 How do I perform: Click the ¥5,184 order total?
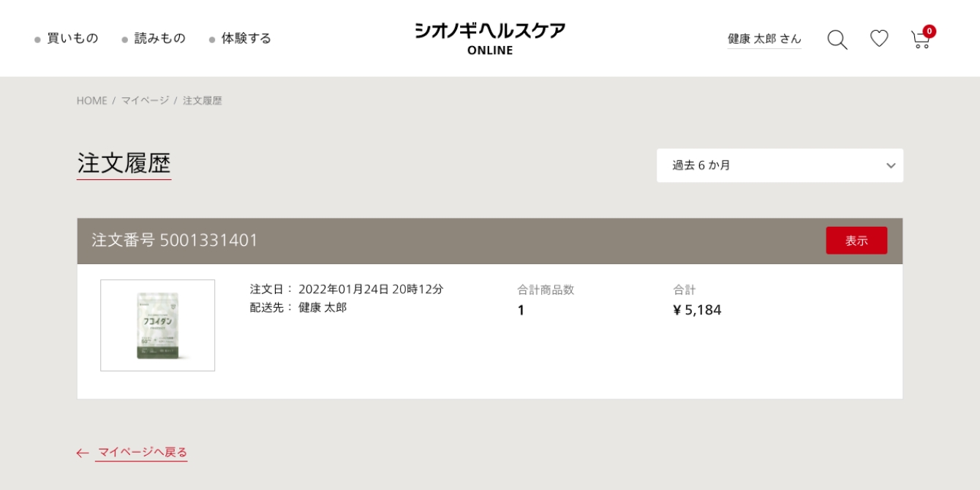point(697,310)
